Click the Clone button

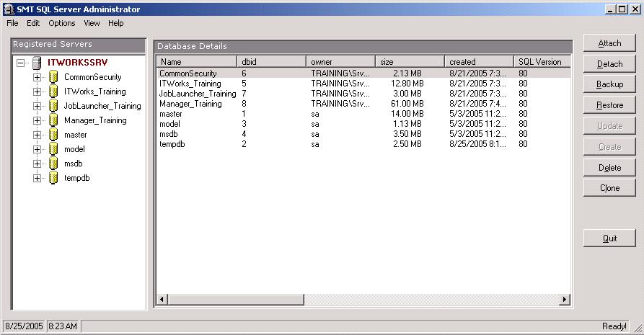pos(609,188)
